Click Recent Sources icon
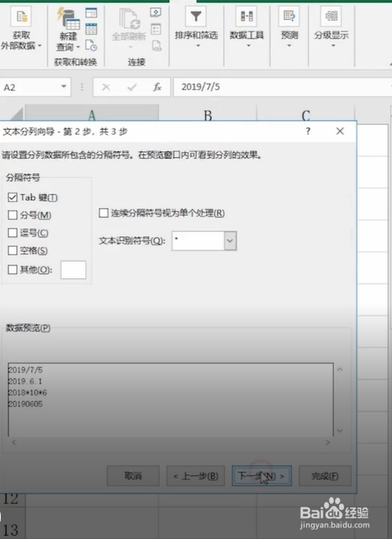392x539 pixels. pyautogui.click(x=91, y=46)
